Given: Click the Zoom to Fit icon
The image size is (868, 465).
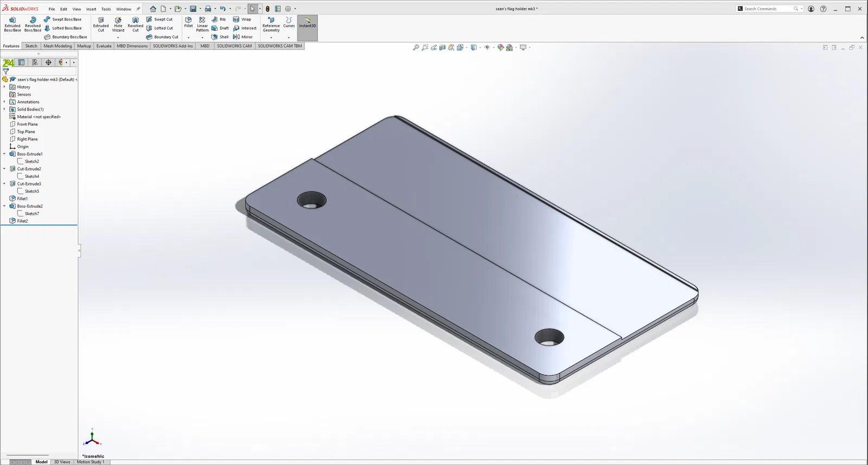Looking at the screenshot, I should tap(416, 48).
